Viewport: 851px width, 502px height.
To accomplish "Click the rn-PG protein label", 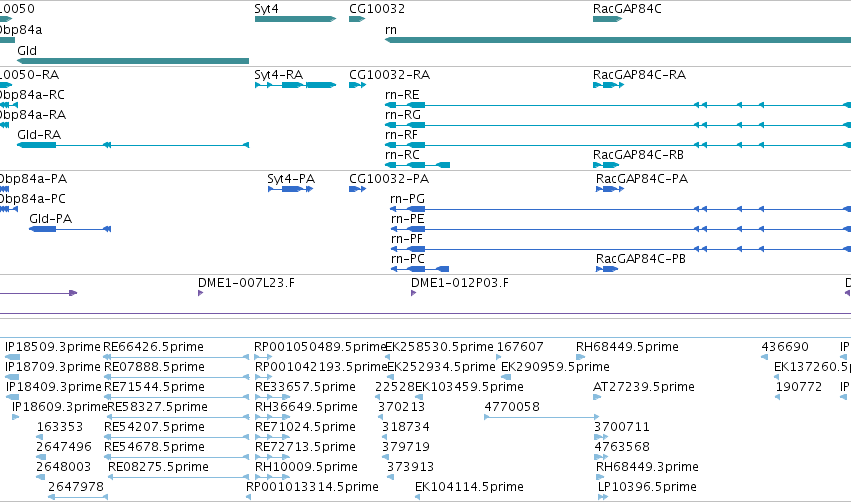I will click(x=408, y=199).
